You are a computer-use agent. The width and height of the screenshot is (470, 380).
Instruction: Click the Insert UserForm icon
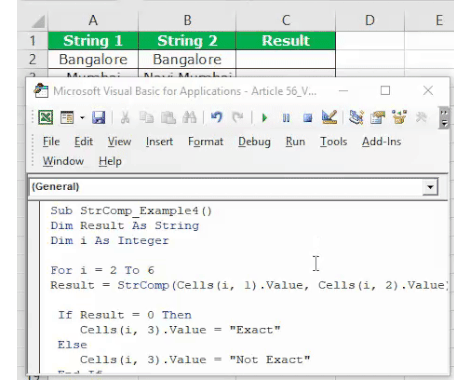coord(67,117)
